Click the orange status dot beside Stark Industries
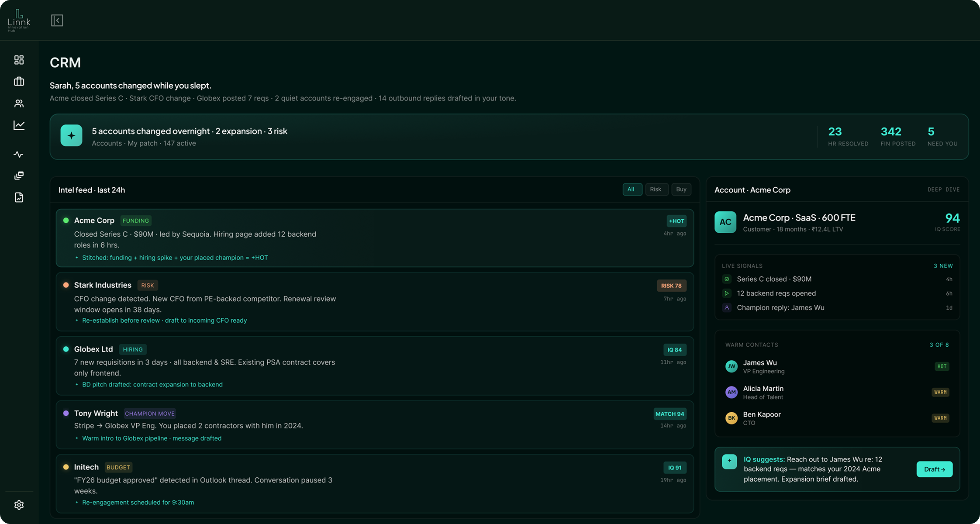This screenshot has width=980, height=524. click(66, 285)
